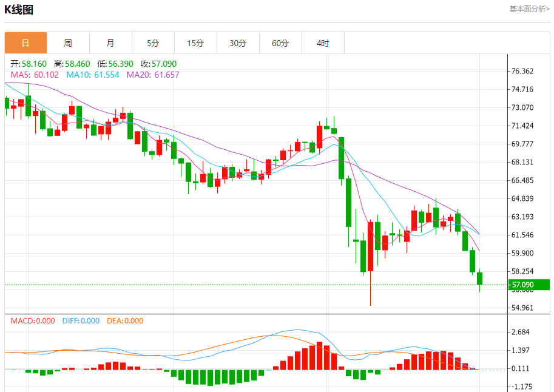Click the DIFF value label

[x=81, y=321]
